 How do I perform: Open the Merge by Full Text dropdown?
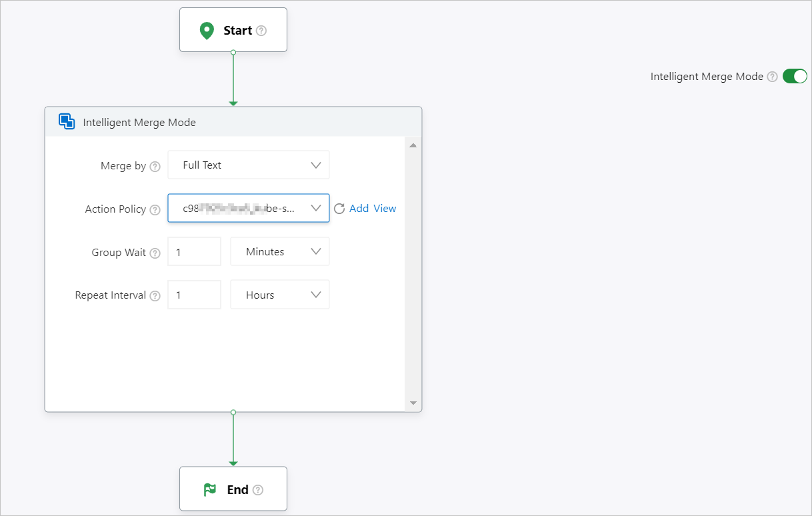[248, 165]
